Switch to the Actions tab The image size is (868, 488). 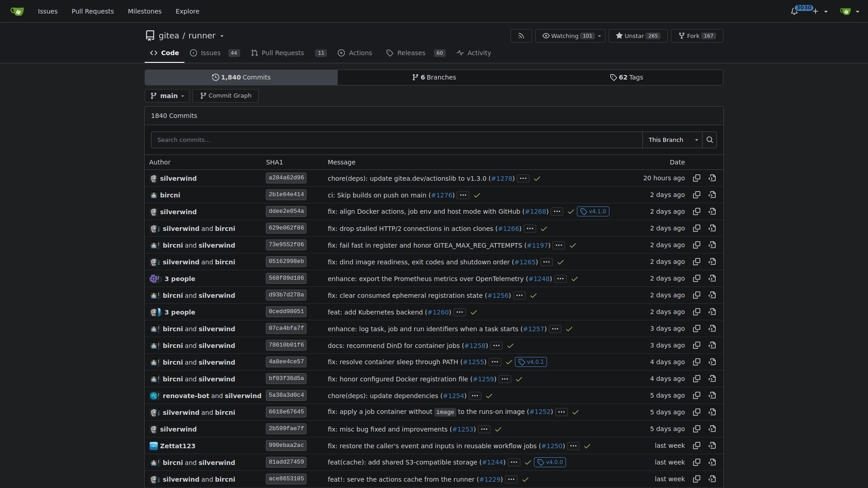click(x=355, y=53)
